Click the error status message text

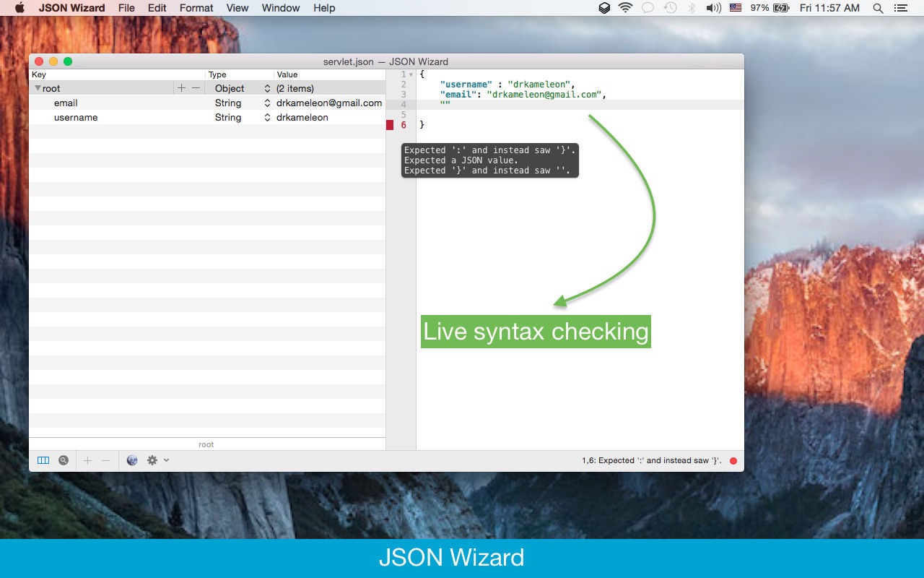[652, 460]
